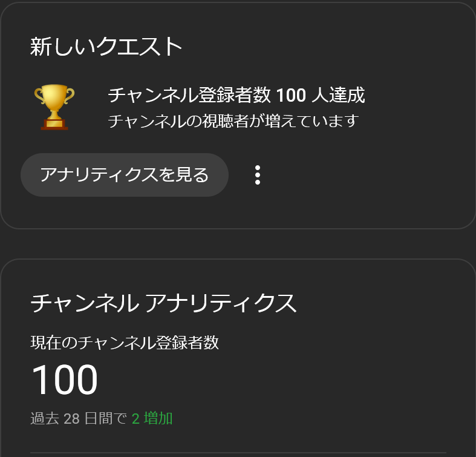Click empty space right of the 100 count
This screenshot has height=457, width=476.
click(272, 380)
